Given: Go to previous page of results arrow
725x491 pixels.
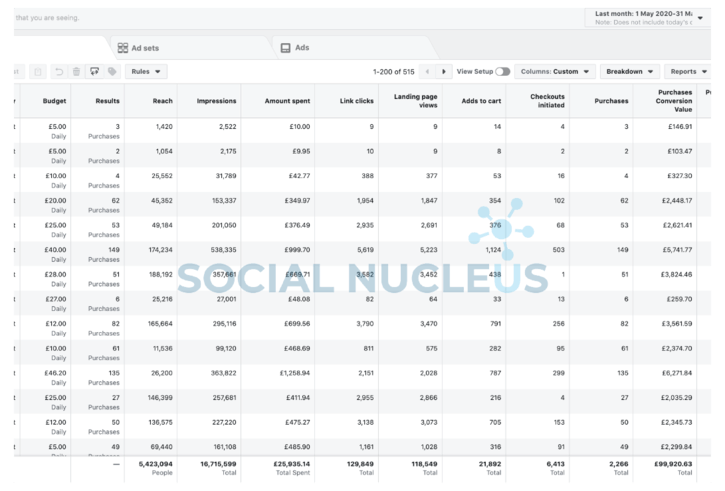Looking at the screenshot, I should [x=427, y=72].
